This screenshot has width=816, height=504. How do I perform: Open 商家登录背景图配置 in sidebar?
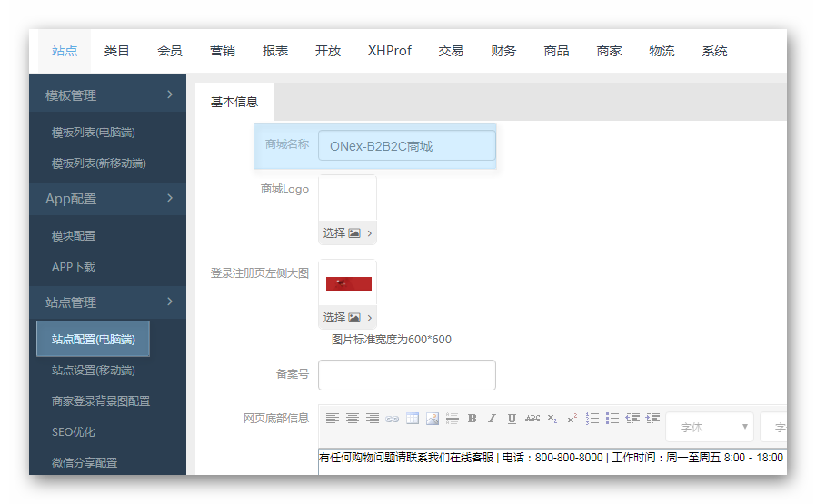[101, 401]
